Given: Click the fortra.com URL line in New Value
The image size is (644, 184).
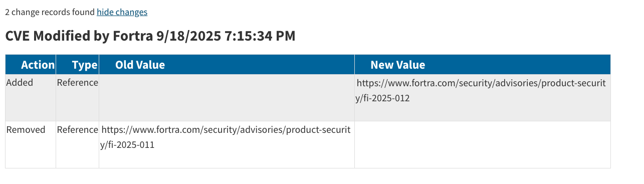Looking at the screenshot, I should tap(481, 83).
